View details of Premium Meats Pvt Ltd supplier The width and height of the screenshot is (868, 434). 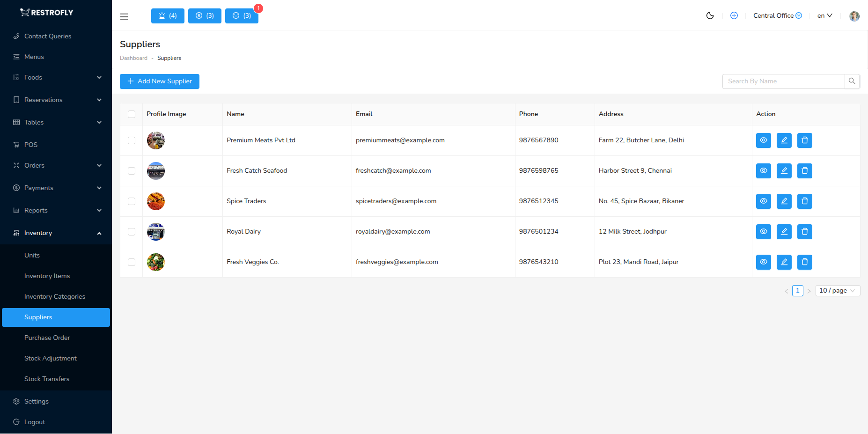[763, 140]
